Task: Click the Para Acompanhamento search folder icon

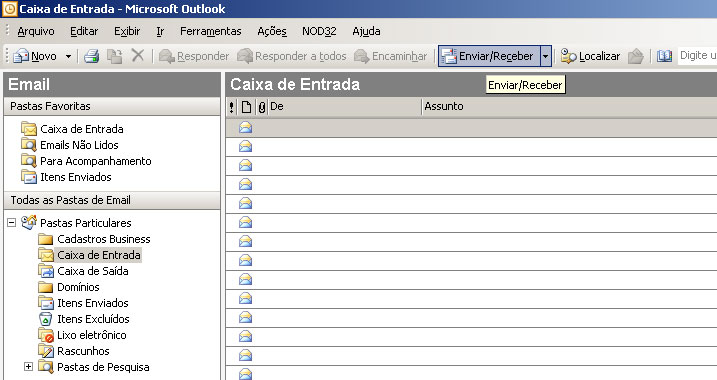Action: click(x=29, y=161)
